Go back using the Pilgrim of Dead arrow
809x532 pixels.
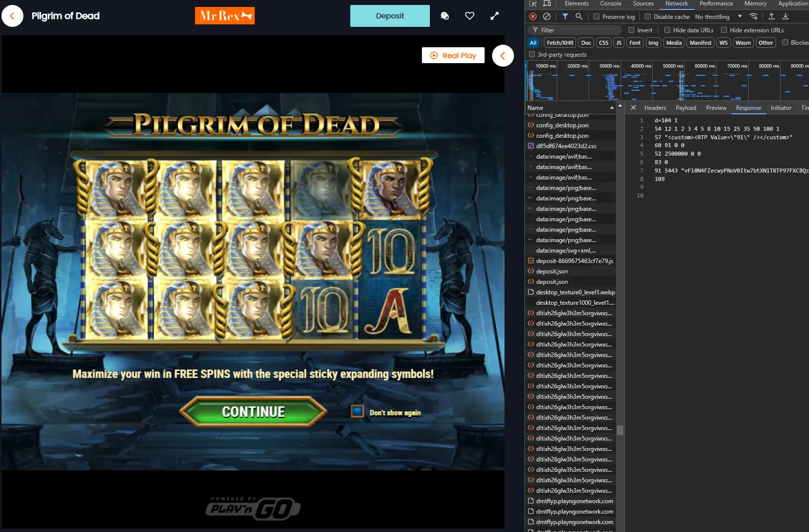click(12, 16)
